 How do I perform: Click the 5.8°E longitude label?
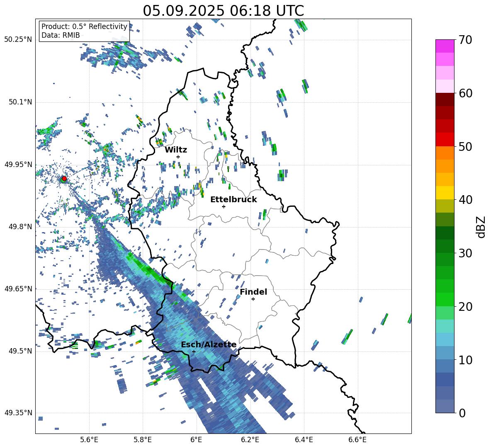click(x=143, y=440)
